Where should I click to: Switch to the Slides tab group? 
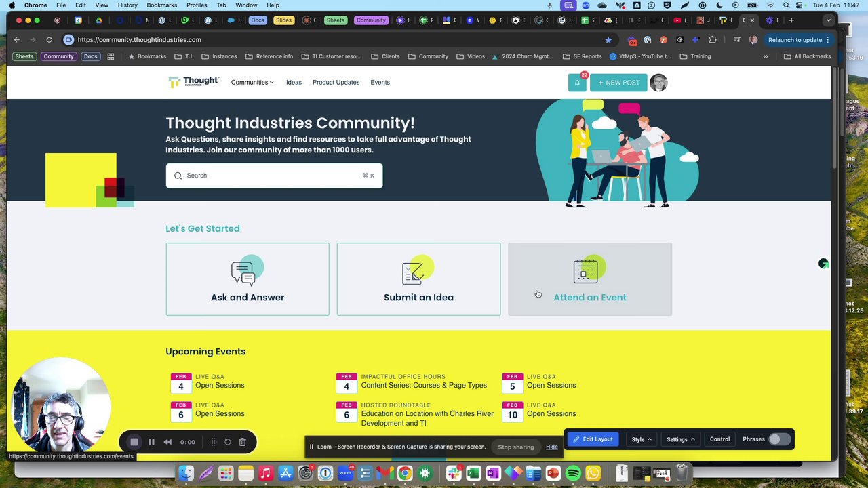click(x=283, y=20)
